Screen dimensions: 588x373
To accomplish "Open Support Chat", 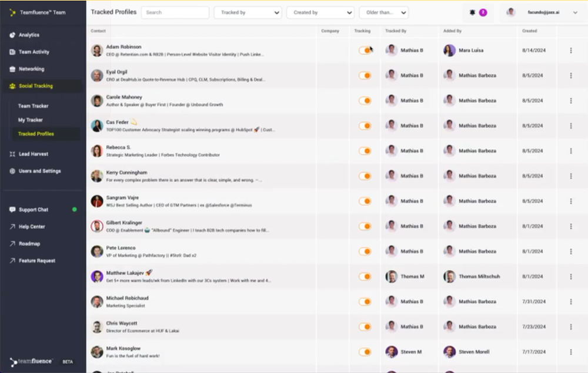I will click(x=34, y=209).
